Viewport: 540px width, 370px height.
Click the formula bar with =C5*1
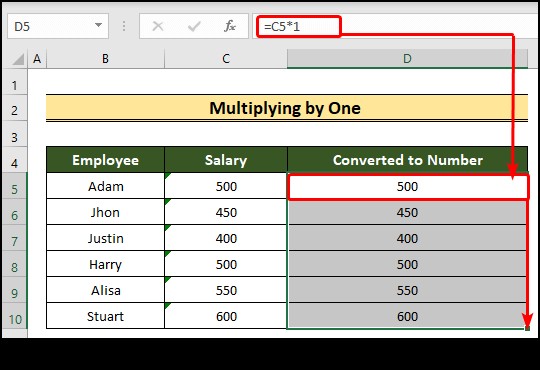pyautogui.click(x=396, y=26)
